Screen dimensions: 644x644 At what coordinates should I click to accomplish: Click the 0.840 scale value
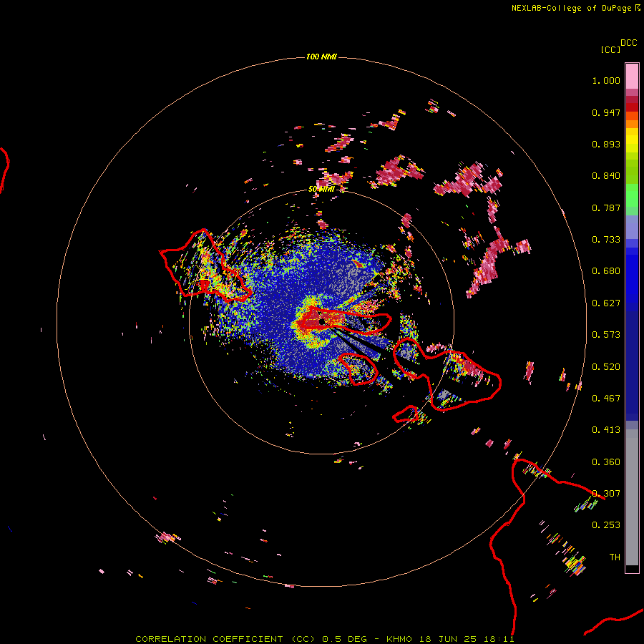tap(606, 176)
